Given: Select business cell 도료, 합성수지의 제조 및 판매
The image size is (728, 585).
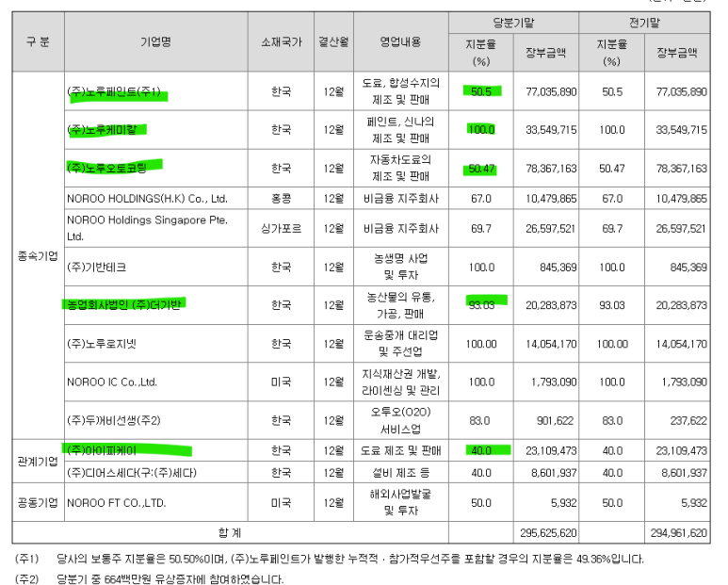Looking at the screenshot, I should (x=400, y=91).
